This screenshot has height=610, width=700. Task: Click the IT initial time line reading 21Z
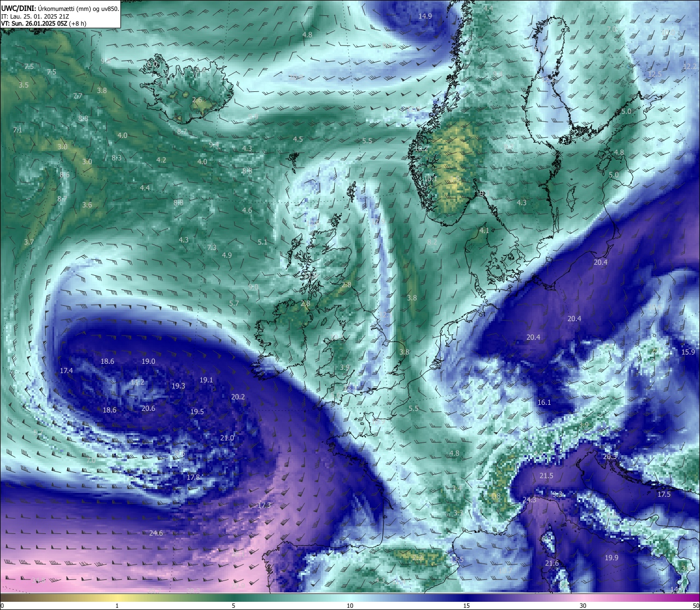point(35,16)
